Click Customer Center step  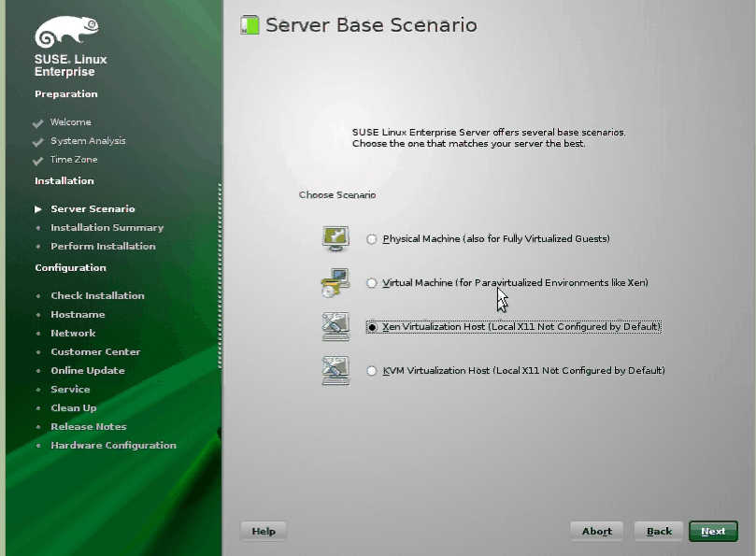tap(95, 352)
